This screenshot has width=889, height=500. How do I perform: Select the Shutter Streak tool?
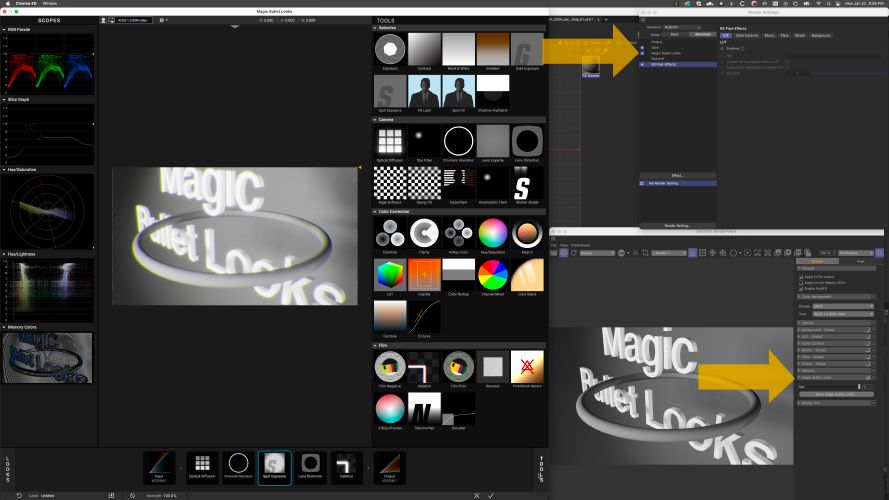[x=527, y=183]
